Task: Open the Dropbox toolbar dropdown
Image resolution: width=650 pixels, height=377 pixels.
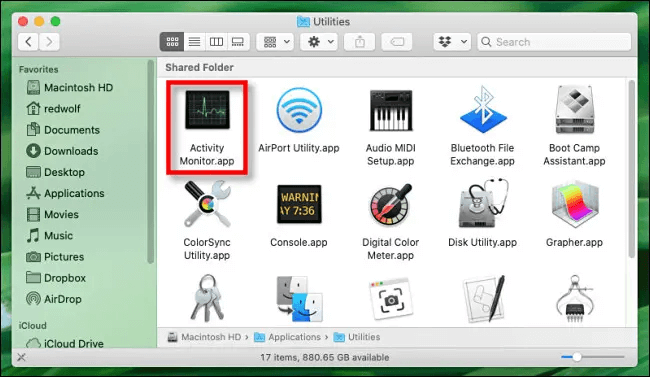Action: [452, 42]
